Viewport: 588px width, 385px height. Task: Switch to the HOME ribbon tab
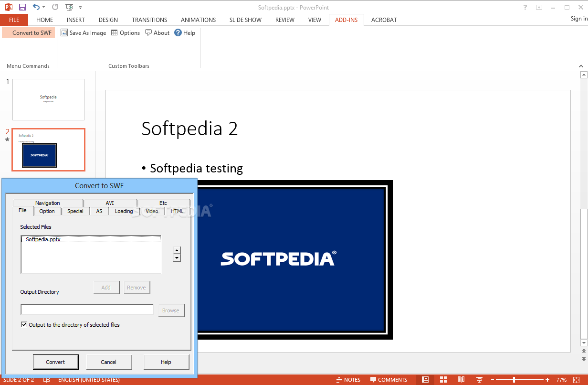[x=45, y=20]
